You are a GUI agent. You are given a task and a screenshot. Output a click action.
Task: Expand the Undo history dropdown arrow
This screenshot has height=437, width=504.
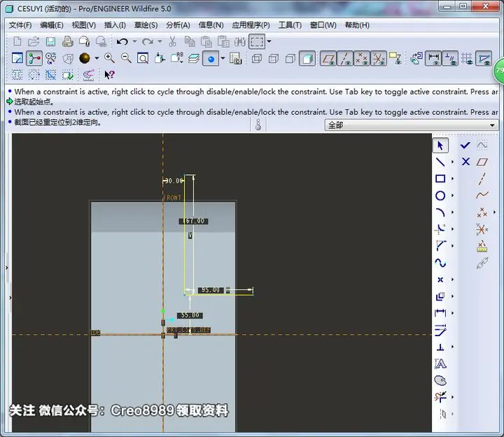point(134,41)
